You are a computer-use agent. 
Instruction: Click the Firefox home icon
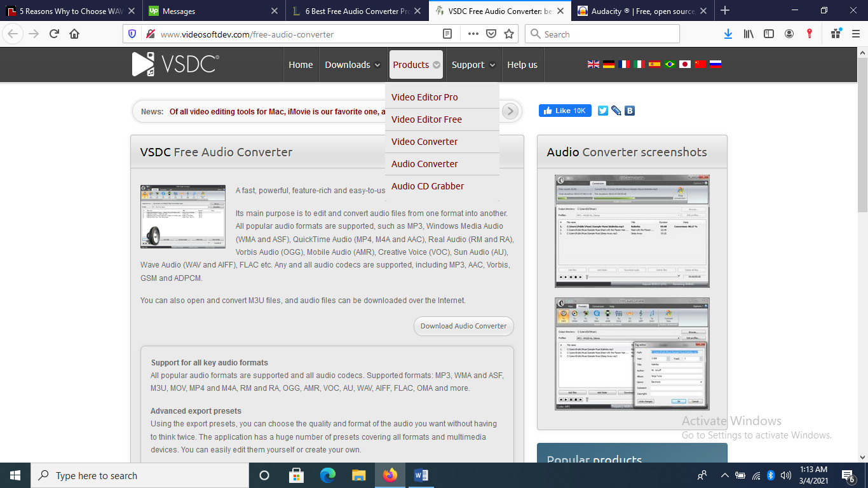click(74, 34)
